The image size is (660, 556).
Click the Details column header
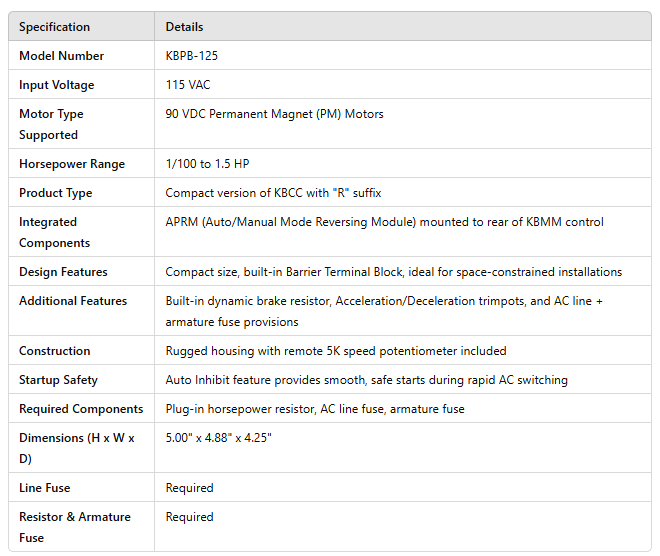[185, 27]
